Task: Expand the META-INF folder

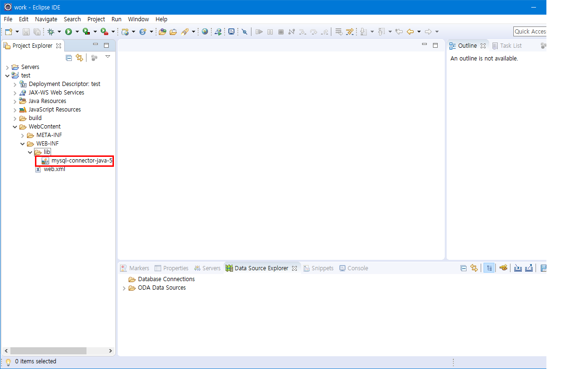Action: pos(22,136)
